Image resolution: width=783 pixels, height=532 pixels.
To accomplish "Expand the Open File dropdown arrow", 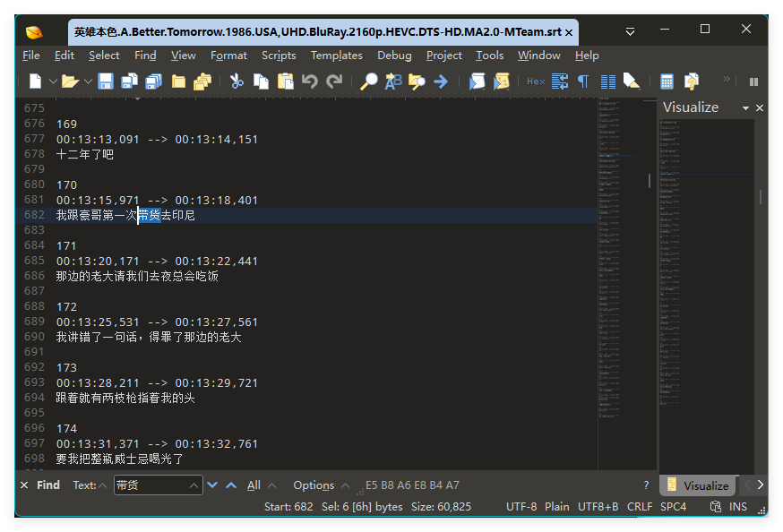I will (x=89, y=82).
